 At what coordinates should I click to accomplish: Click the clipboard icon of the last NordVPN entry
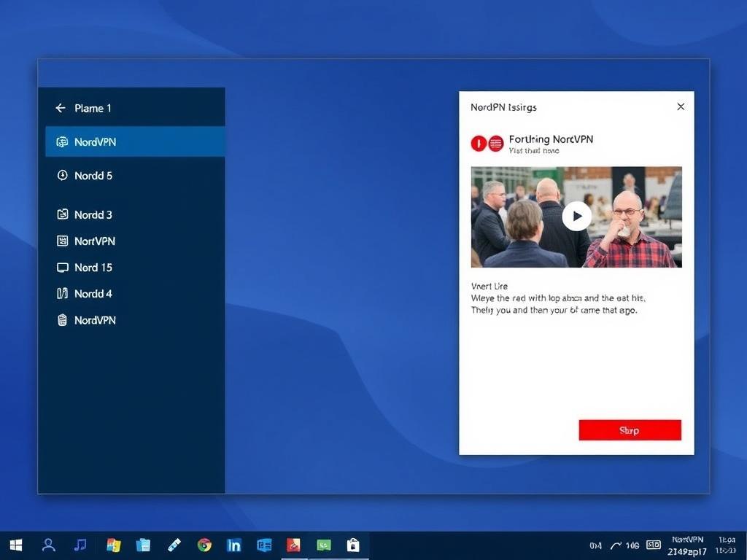(63, 320)
